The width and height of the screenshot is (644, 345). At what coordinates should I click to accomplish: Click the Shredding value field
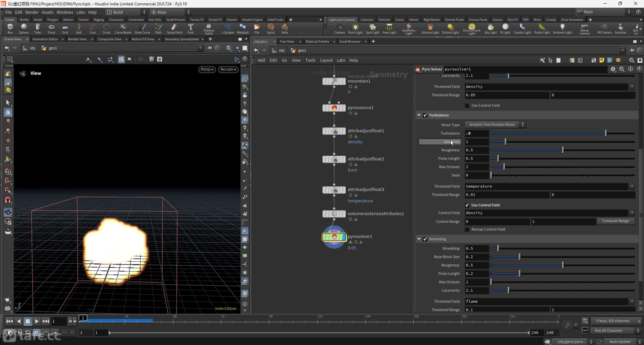476,248
